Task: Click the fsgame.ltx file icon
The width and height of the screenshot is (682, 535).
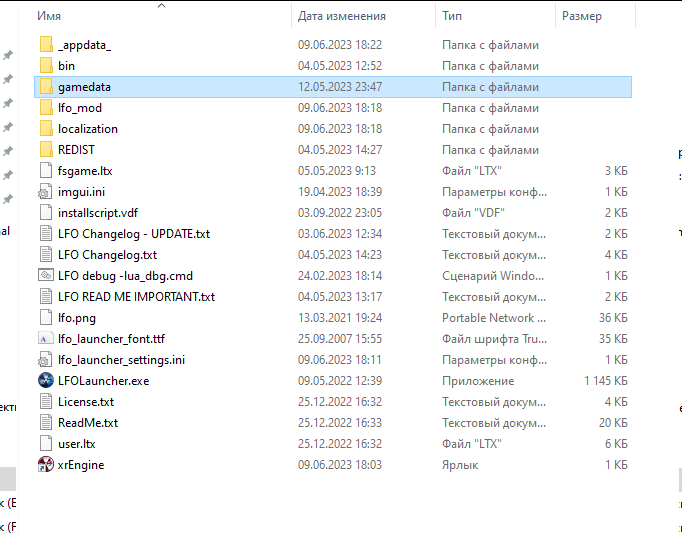Action: tap(46, 171)
